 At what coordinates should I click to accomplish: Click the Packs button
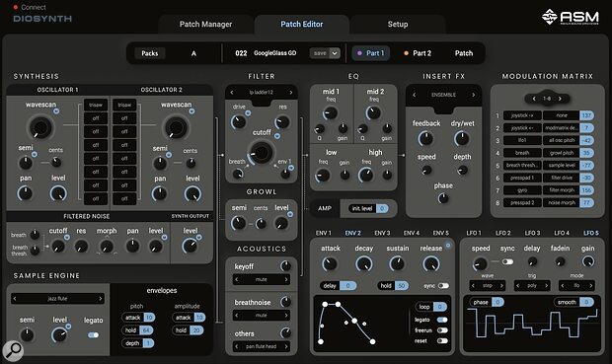pyautogui.click(x=150, y=53)
